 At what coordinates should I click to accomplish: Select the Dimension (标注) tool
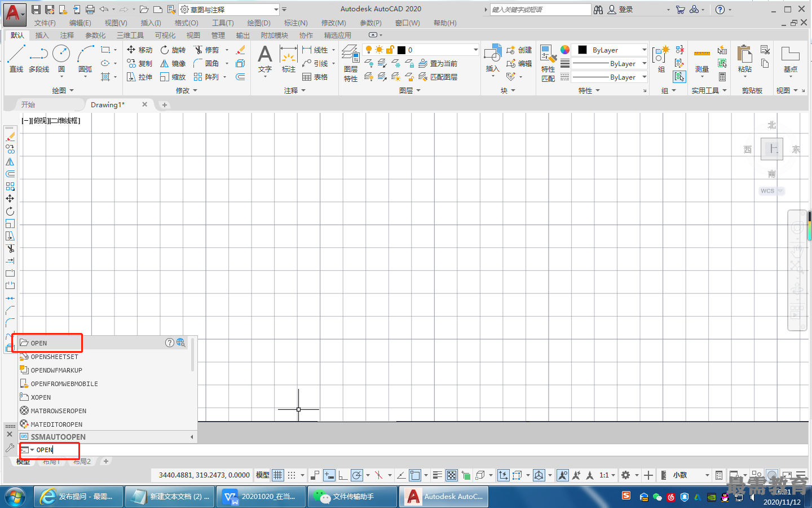(289, 59)
